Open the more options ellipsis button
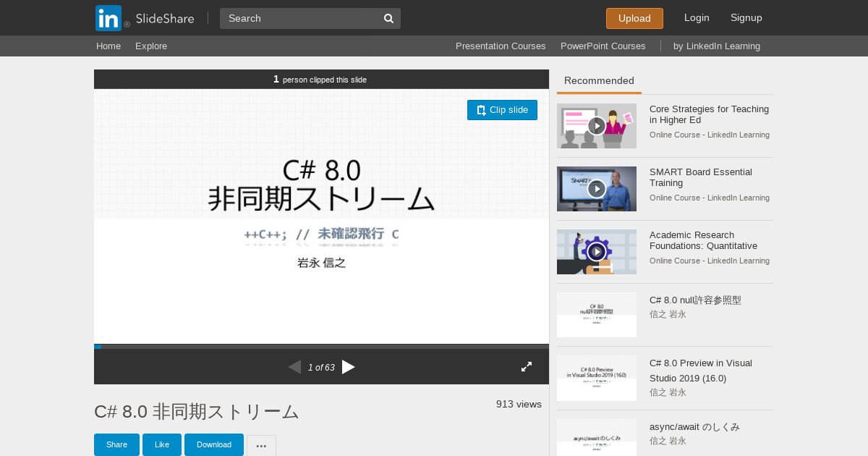 [261, 445]
